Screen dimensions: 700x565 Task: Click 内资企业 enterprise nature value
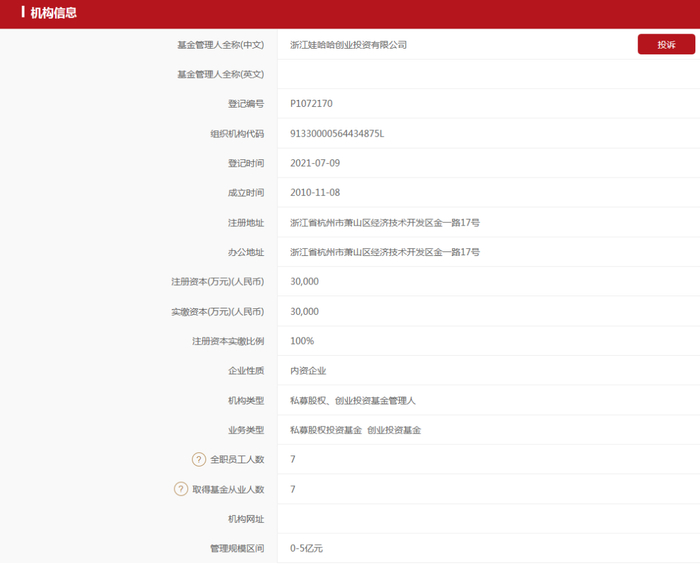click(308, 370)
